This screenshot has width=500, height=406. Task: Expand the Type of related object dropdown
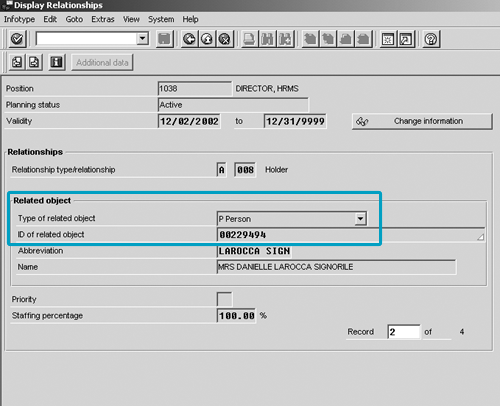coord(360,219)
